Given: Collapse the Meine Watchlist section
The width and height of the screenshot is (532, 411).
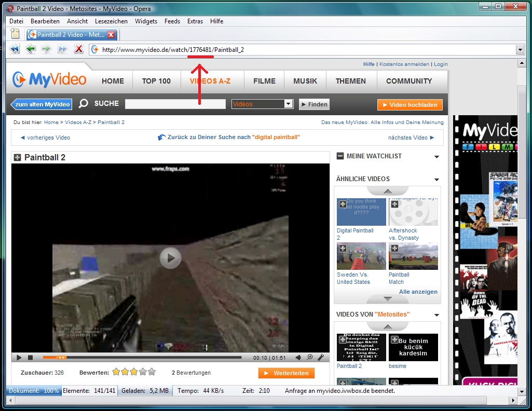Looking at the screenshot, I should pos(340,156).
